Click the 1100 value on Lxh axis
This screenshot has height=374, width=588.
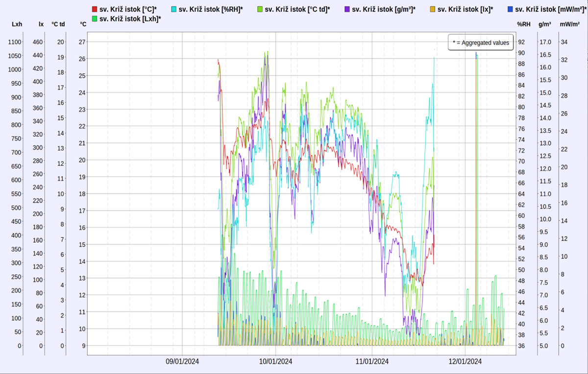tap(15, 42)
